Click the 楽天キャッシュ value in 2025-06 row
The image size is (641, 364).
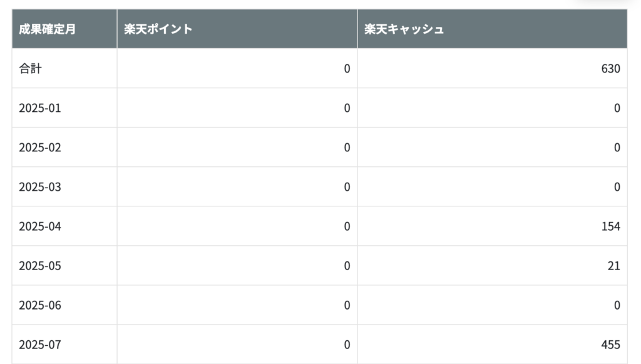617,306
